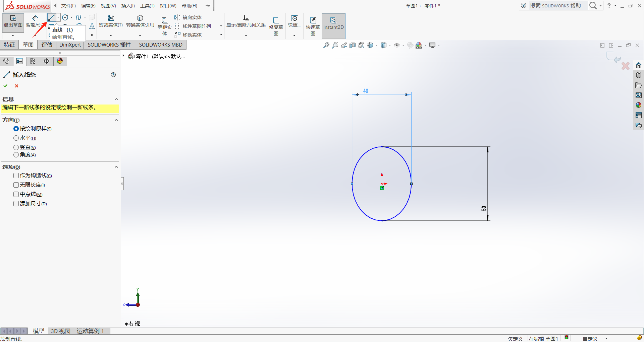
Task: Enable the For construction (作为构造线) checkbox
Action: (16, 176)
